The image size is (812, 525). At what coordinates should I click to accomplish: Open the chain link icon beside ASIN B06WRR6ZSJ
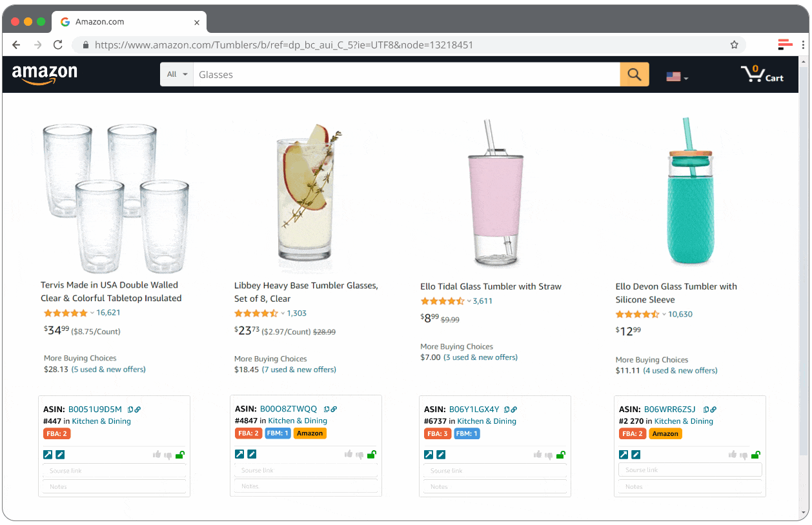pyautogui.click(x=713, y=409)
